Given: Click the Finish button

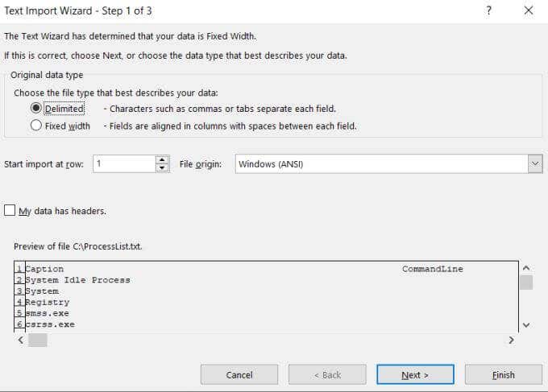Looking at the screenshot, I should (x=502, y=374).
